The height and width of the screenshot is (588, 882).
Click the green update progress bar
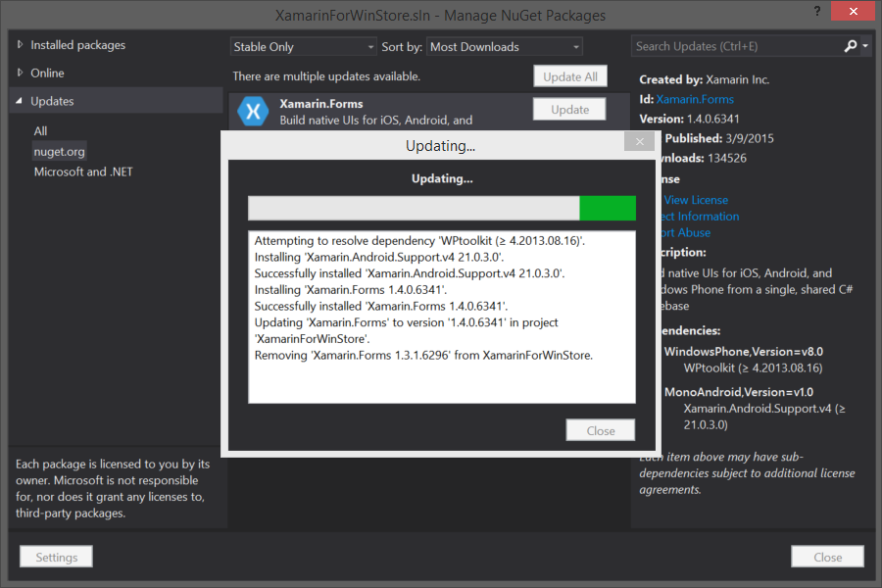(x=442, y=208)
